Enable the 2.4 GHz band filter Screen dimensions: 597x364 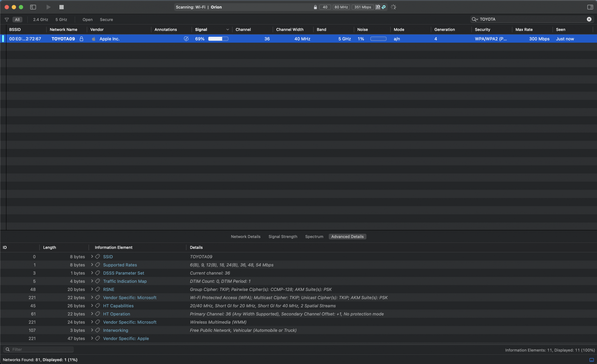coord(41,20)
